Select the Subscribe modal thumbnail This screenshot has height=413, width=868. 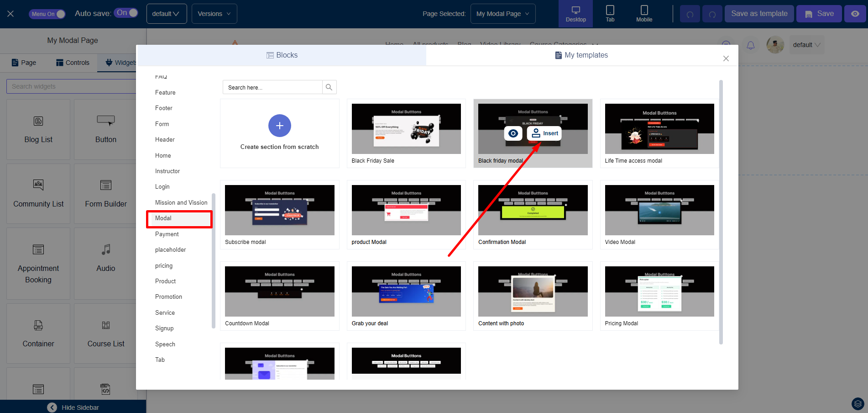(x=280, y=210)
